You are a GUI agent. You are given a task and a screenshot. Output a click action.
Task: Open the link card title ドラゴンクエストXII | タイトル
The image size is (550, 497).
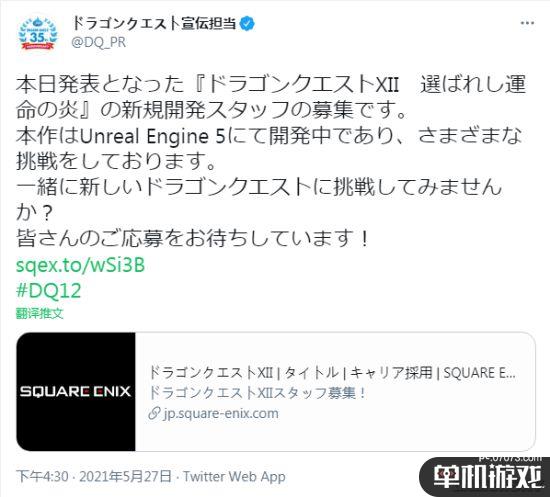(x=332, y=372)
